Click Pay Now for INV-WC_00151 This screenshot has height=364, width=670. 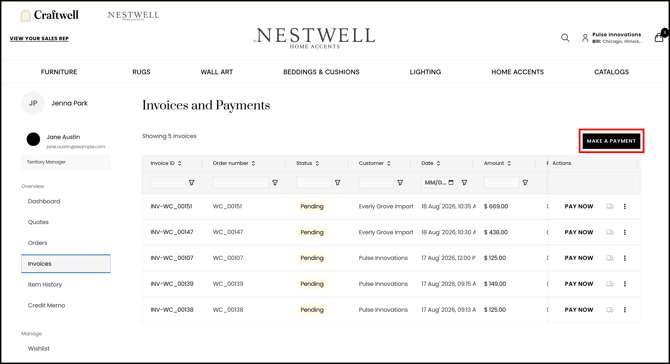click(x=579, y=206)
